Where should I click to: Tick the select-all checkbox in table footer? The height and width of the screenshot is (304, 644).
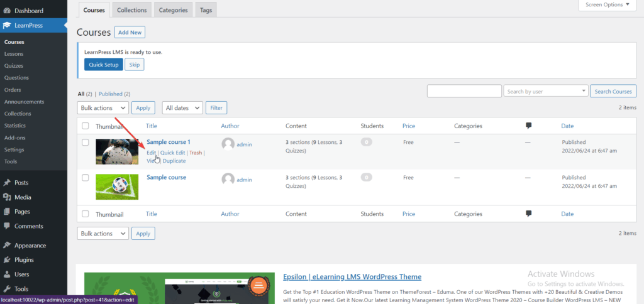85,214
